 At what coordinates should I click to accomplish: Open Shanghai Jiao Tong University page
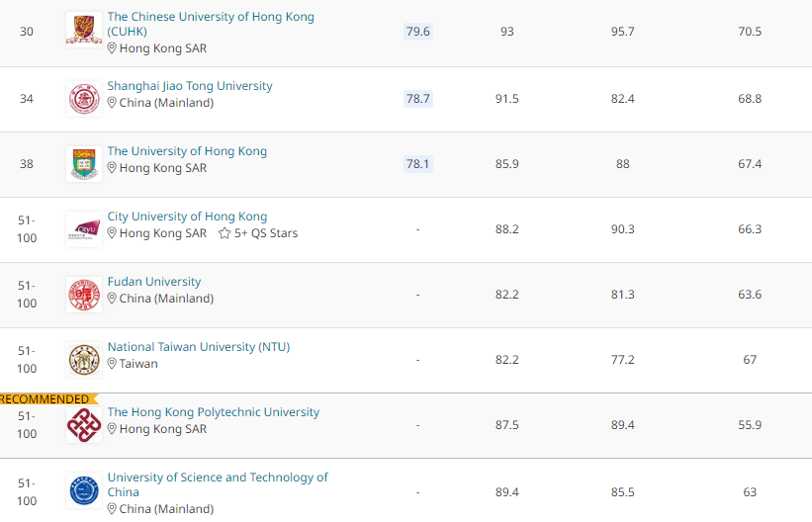[189, 86]
